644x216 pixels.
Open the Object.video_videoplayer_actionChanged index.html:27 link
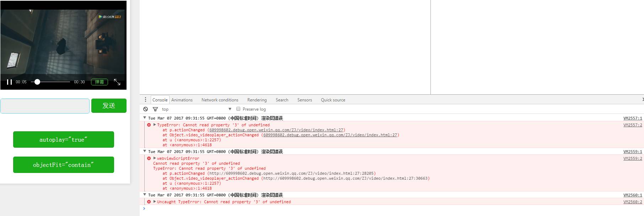coord(330,135)
